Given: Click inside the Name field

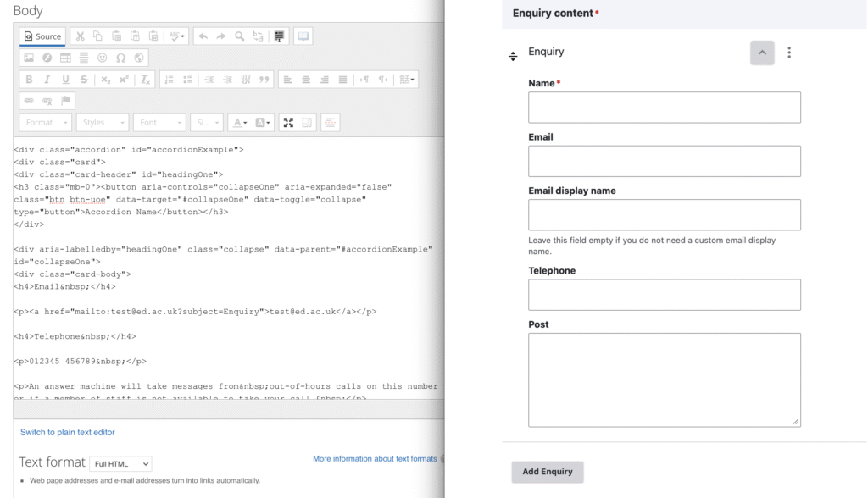Looking at the screenshot, I should click(663, 107).
